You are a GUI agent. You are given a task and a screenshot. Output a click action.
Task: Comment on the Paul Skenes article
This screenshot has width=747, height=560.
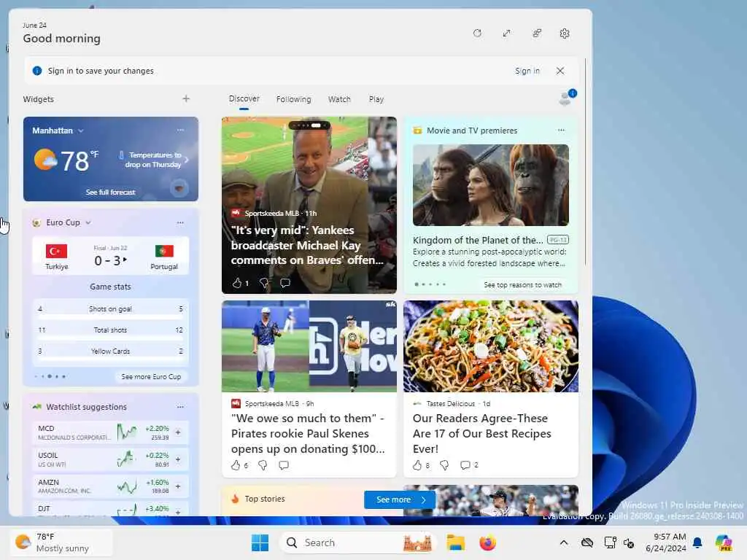pos(284,465)
